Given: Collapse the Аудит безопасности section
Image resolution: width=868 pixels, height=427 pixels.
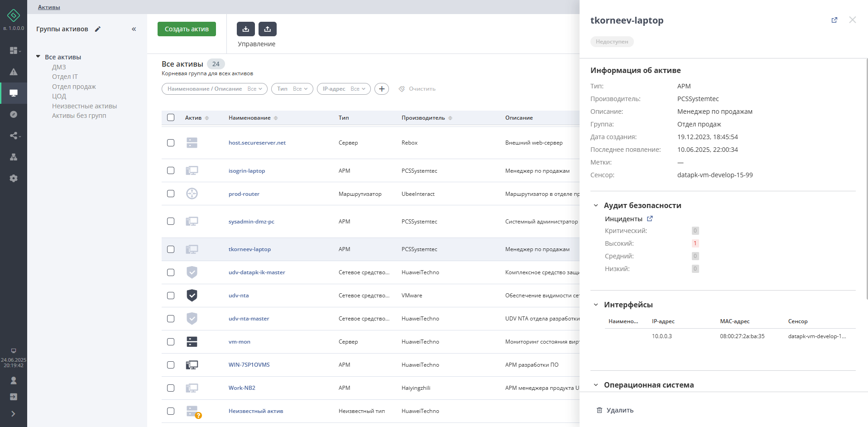Looking at the screenshot, I should 596,205.
